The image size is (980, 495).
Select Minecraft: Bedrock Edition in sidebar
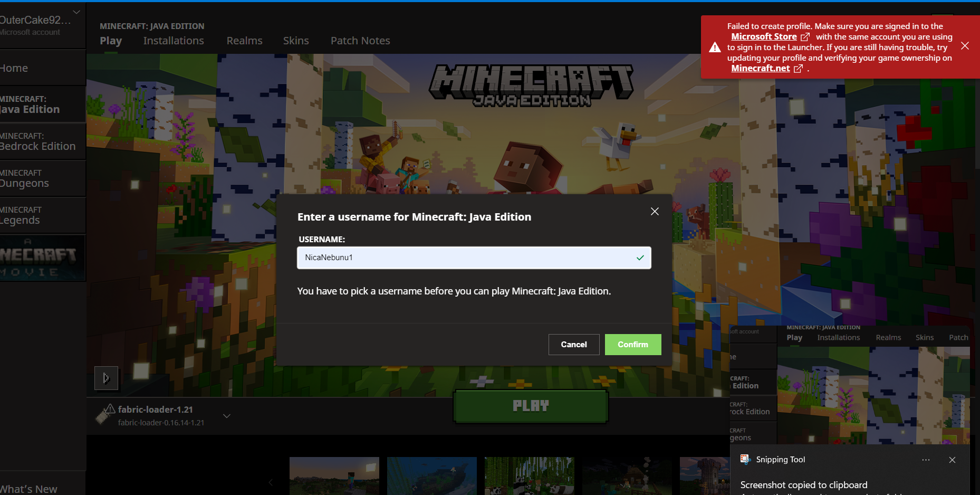pyautogui.click(x=43, y=141)
